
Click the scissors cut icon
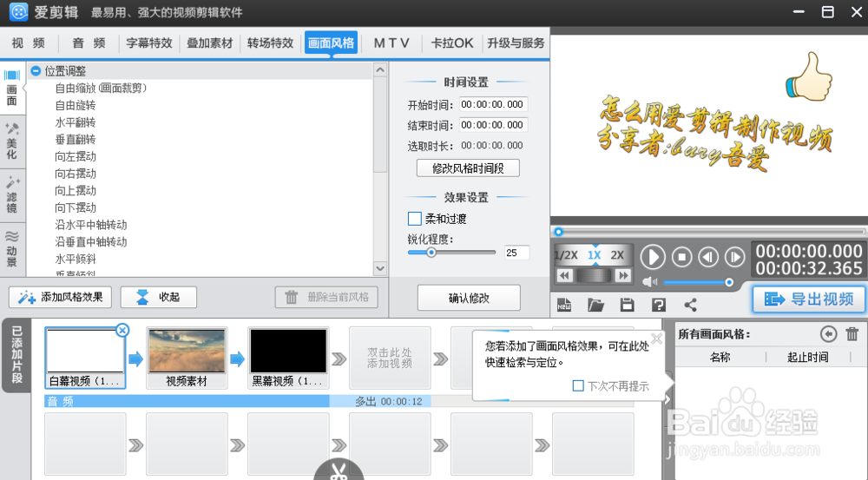coord(339,470)
